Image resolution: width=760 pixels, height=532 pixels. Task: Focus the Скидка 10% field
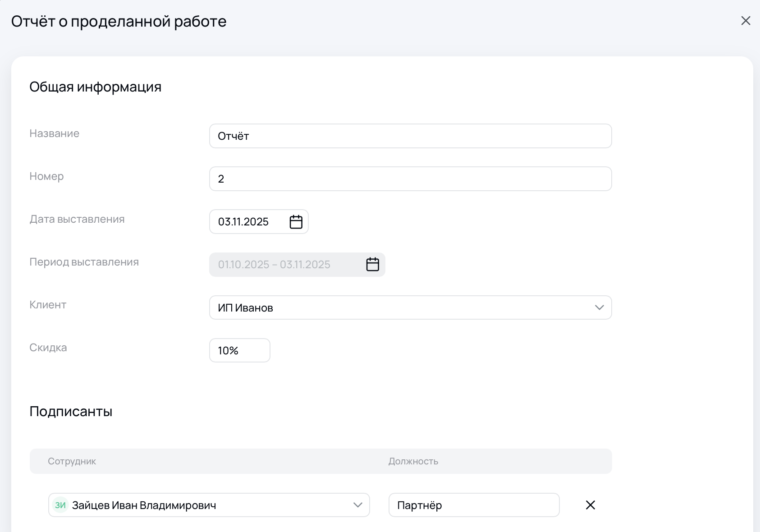239,350
